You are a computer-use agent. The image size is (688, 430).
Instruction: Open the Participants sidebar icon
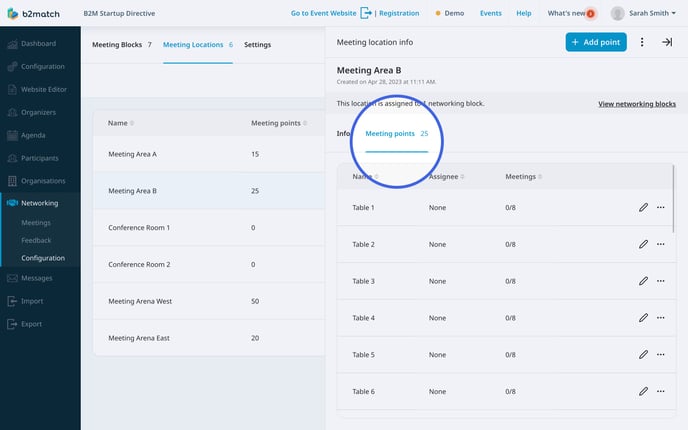tap(12, 158)
